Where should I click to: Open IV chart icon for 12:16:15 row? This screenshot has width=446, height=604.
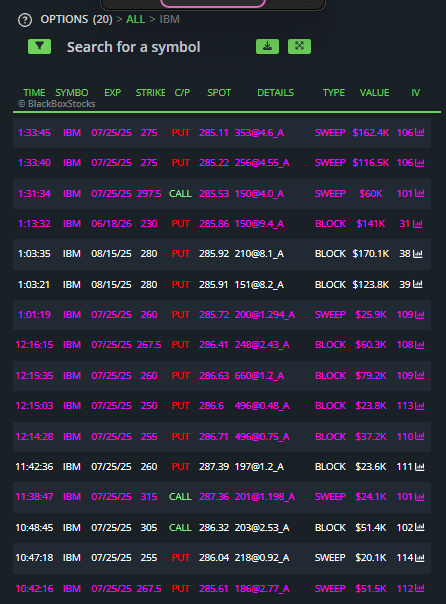pyautogui.click(x=420, y=344)
